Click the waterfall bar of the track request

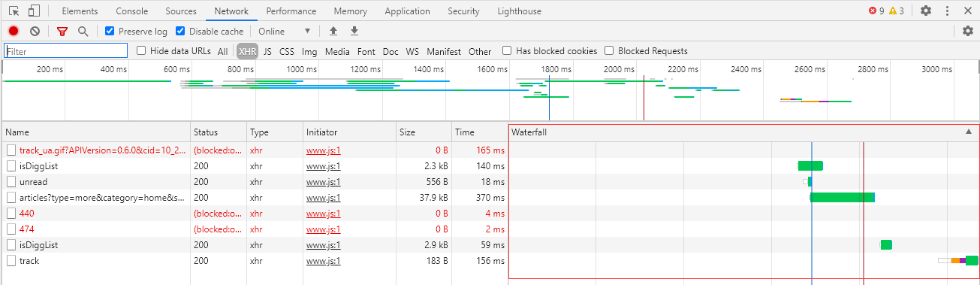tap(958, 260)
